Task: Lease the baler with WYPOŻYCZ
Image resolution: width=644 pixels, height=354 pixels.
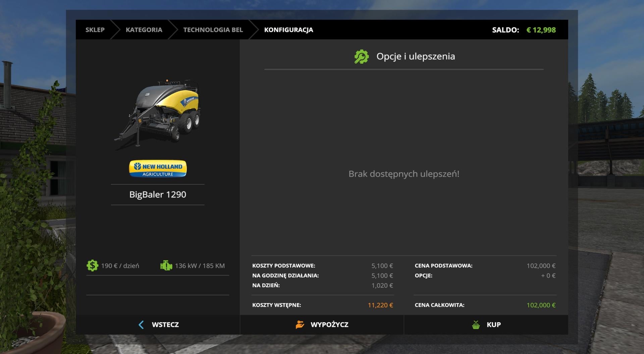Action: 322,324
